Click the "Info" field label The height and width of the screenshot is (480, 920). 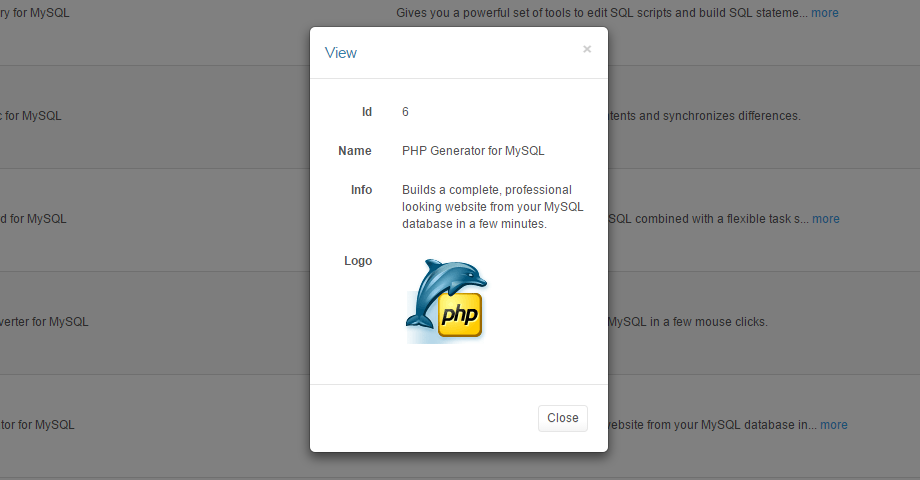[x=361, y=190]
